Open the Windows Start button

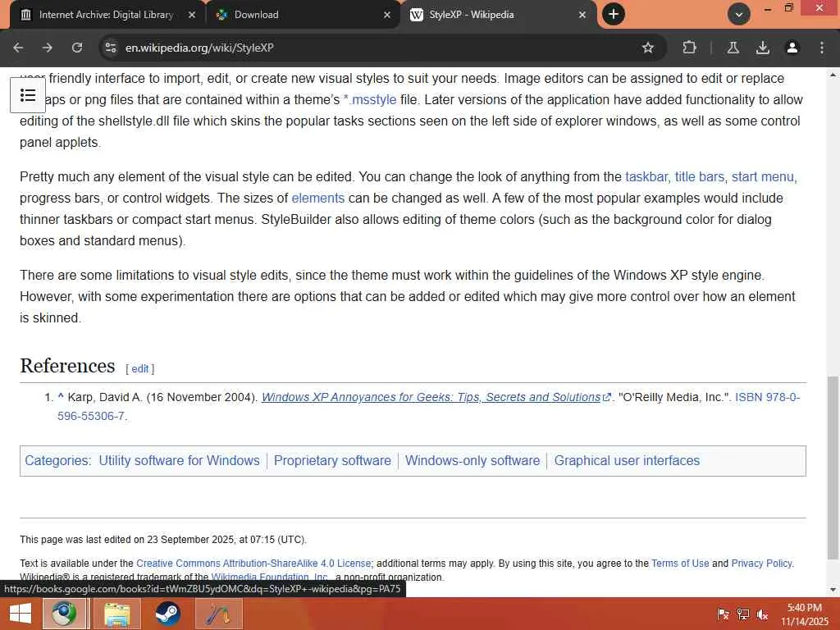pyautogui.click(x=21, y=614)
